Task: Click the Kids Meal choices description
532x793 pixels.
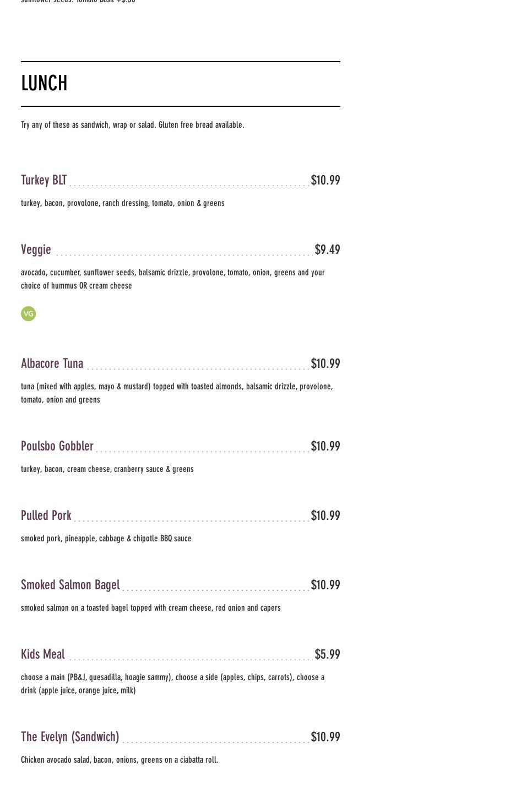Action: pos(173,684)
